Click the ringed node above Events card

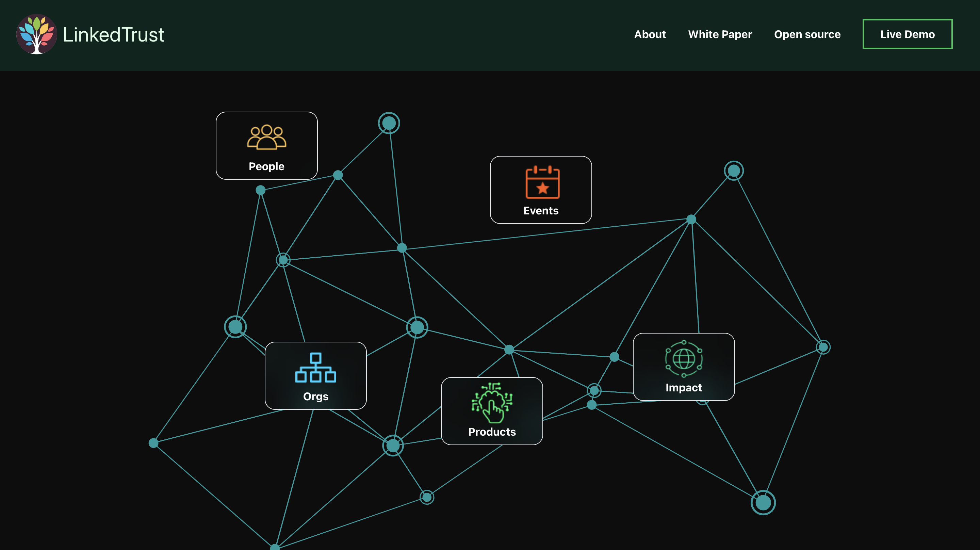tap(389, 123)
